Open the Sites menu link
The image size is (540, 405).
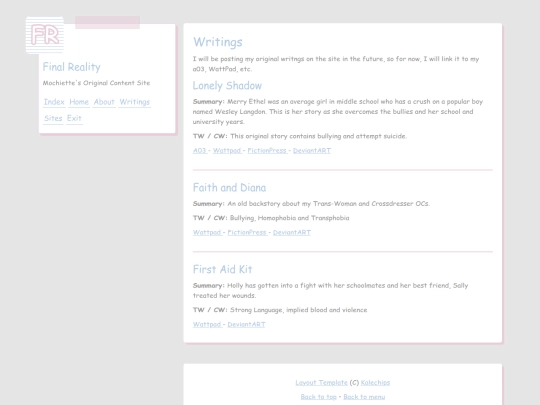(x=53, y=118)
